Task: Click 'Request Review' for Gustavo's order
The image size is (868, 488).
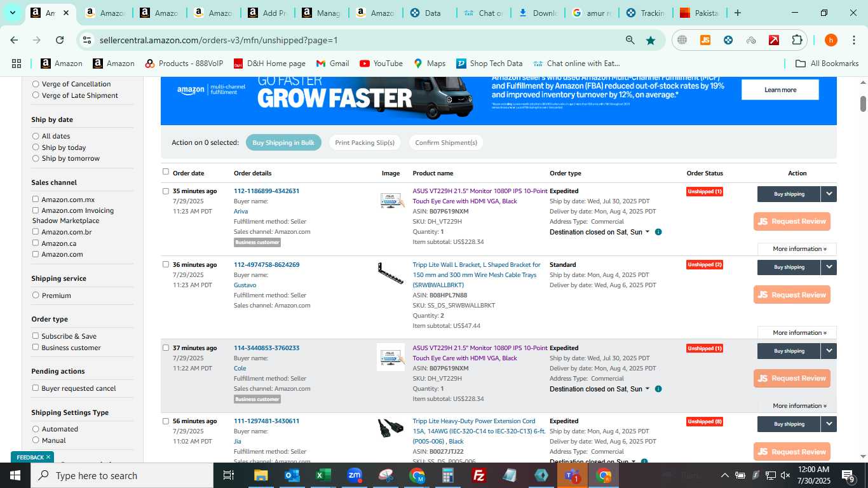Action: pos(792,295)
